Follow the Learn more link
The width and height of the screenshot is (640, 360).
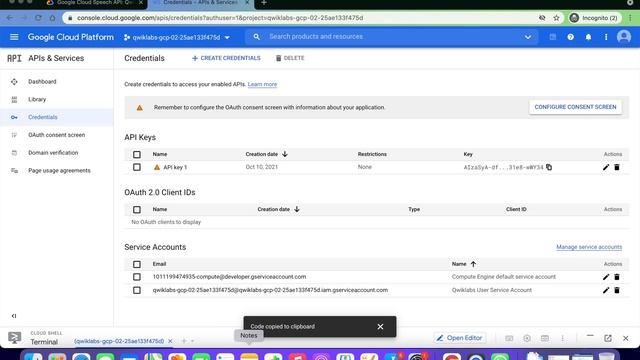262,84
